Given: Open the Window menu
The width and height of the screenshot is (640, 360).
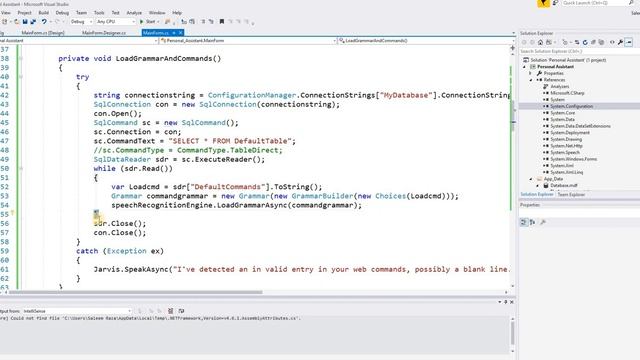Looking at the screenshot, I should coord(157,13).
